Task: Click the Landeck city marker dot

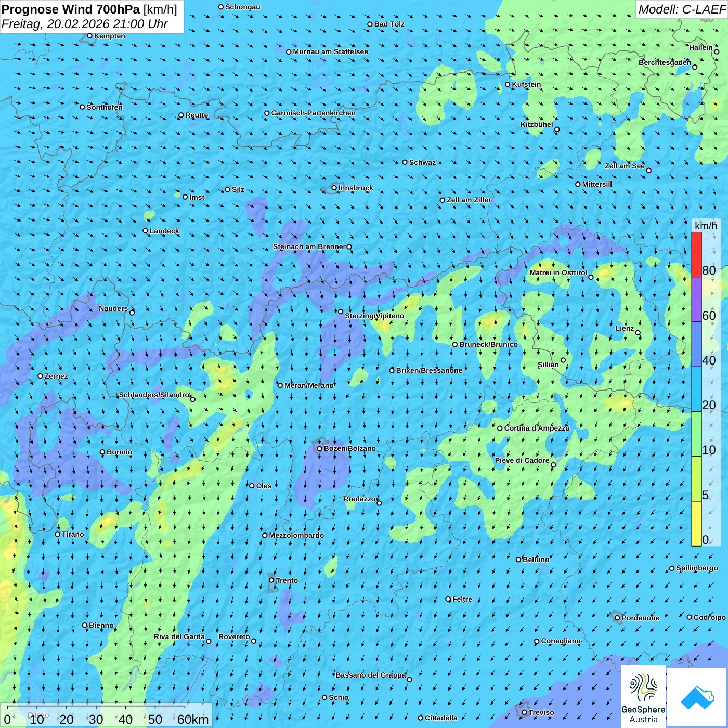Action: click(146, 231)
